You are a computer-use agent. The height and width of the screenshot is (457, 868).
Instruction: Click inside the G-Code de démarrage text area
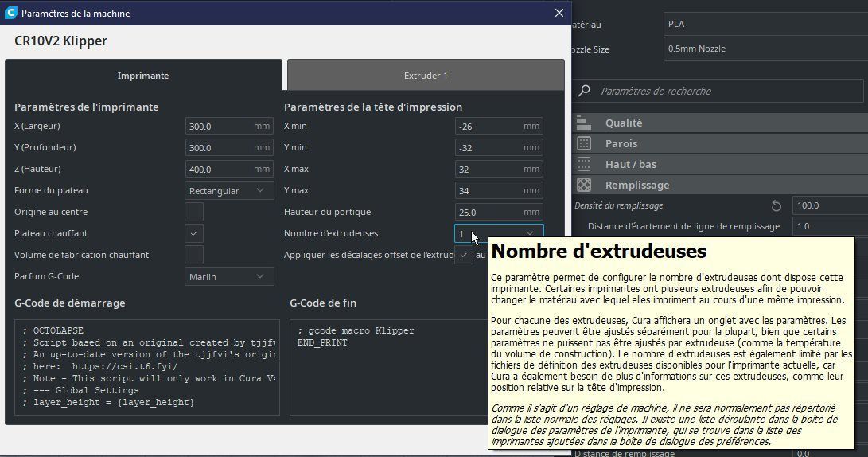click(147, 367)
